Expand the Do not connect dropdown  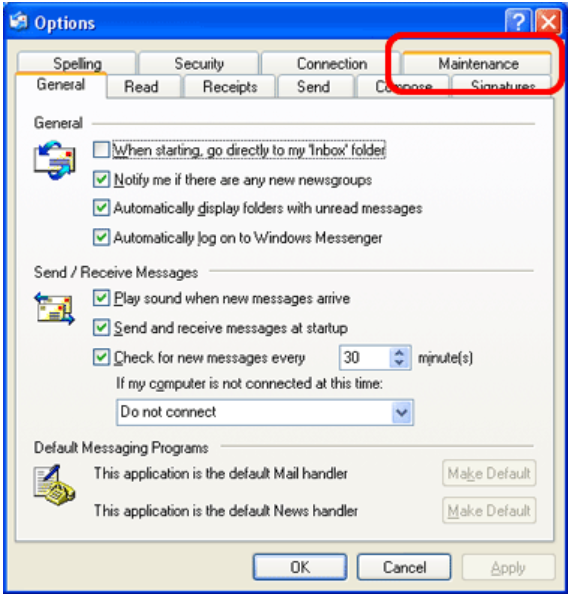(x=401, y=412)
